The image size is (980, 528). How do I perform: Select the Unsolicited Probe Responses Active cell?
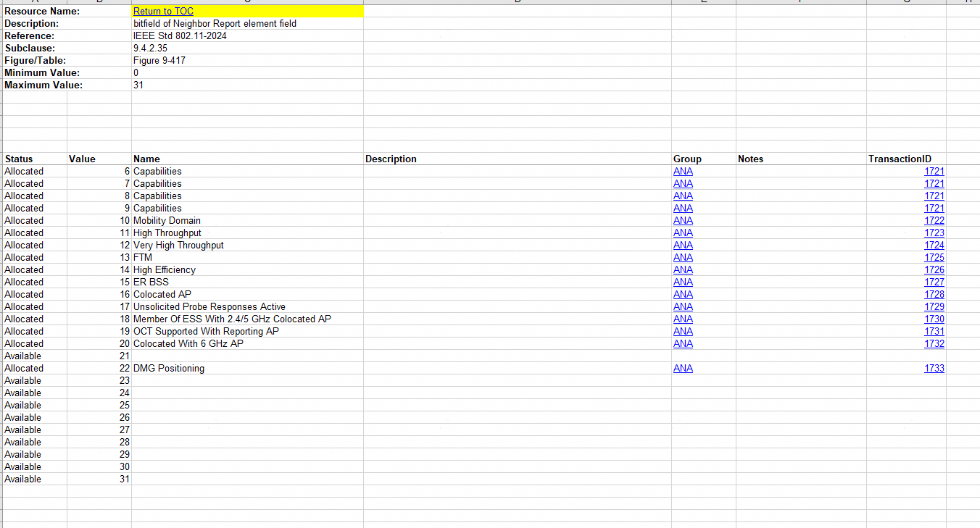(x=209, y=307)
